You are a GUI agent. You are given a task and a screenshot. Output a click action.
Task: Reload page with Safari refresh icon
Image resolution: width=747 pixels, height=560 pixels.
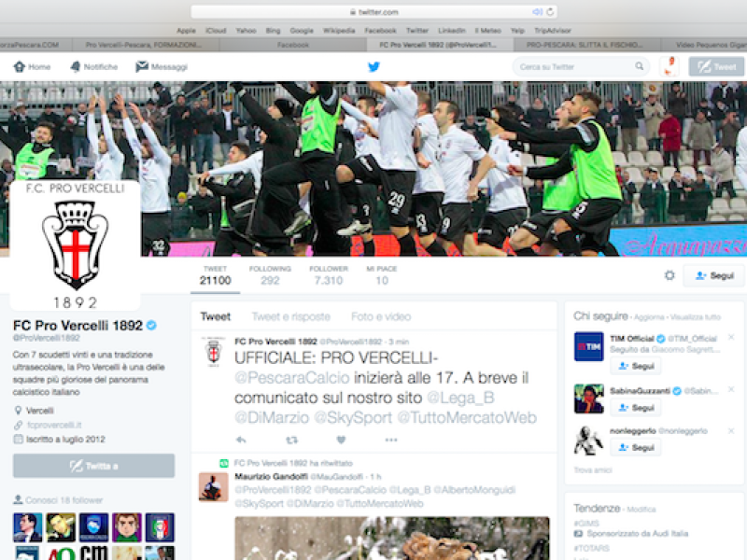[550, 12]
